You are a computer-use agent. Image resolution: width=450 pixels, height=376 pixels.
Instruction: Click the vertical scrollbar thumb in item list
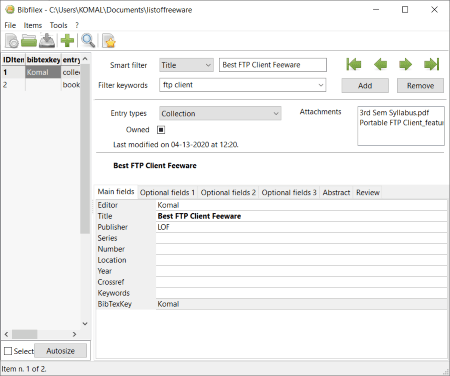[x=85, y=149]
